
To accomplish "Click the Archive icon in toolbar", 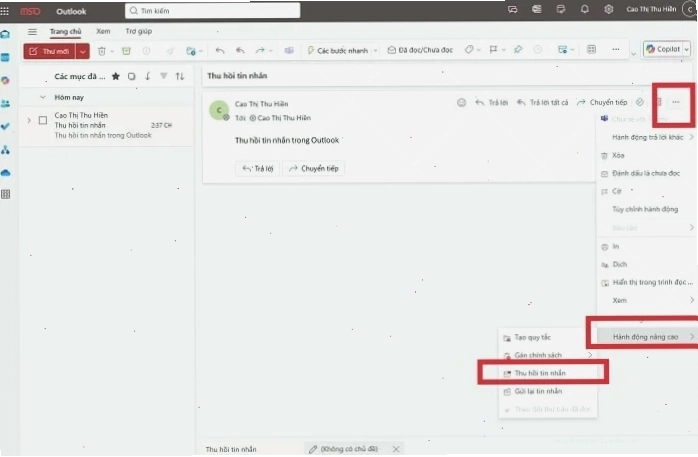I will click(x=126, y=51).
